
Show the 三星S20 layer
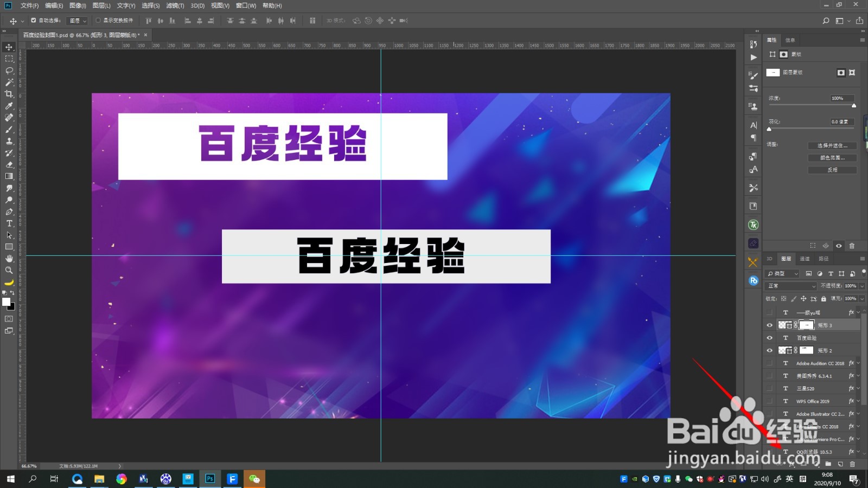769,388
